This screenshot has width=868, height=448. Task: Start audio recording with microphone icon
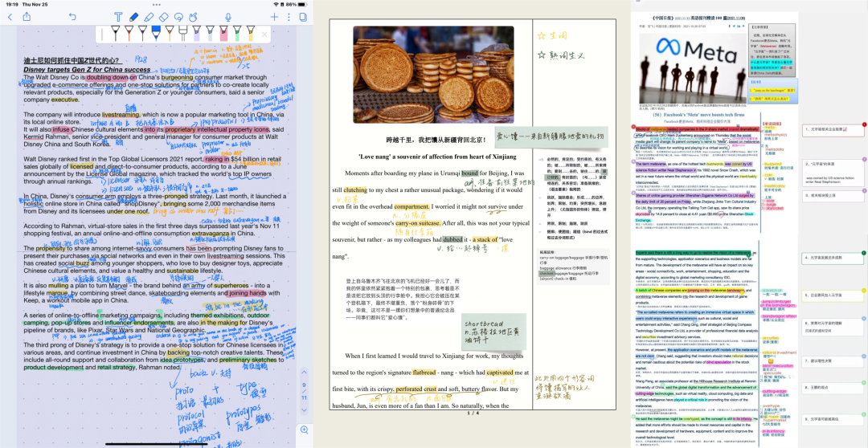tap(228, 17)
